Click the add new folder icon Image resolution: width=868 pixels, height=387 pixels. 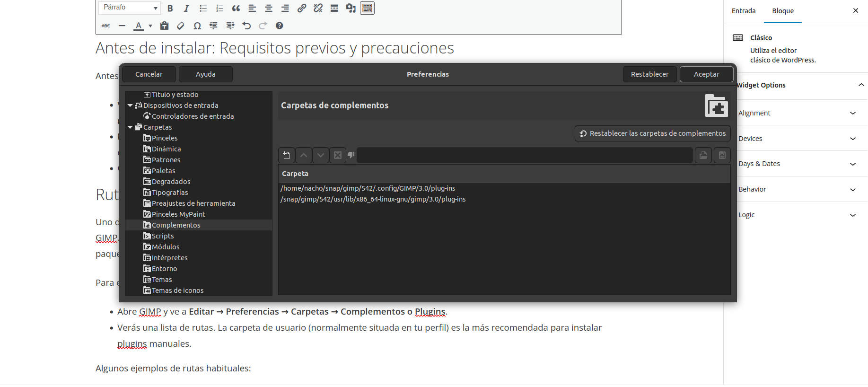(286, 155)
